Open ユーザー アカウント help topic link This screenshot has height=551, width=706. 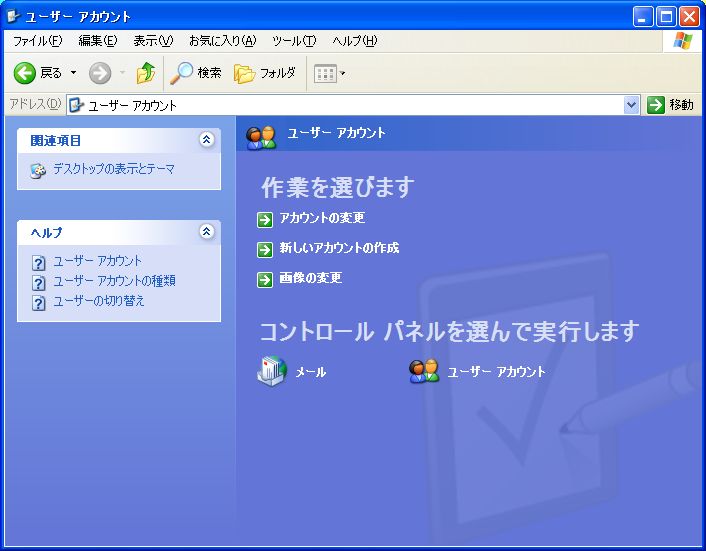(97, 261)
